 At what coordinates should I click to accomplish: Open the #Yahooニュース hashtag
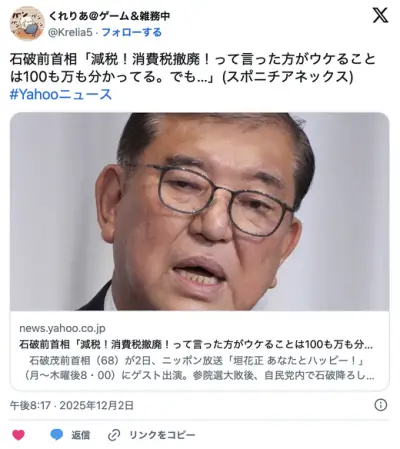pyautogui.click(x=61, y=94)
